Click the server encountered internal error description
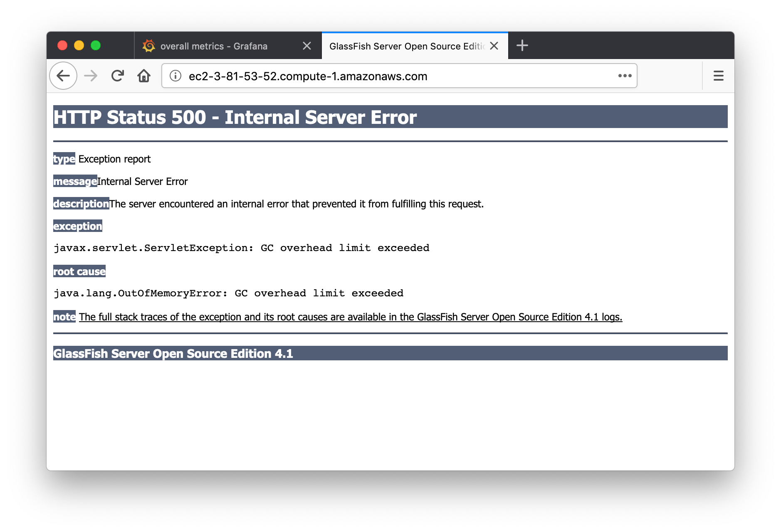Viewport: 781px width, 532px height. click(x=297, y=204)
